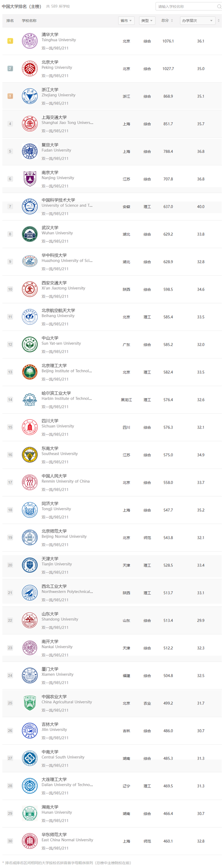This screenshot has height=868, width=222.
Task: Open the 类型 type filter dropdown
Action: click(147, 21)
